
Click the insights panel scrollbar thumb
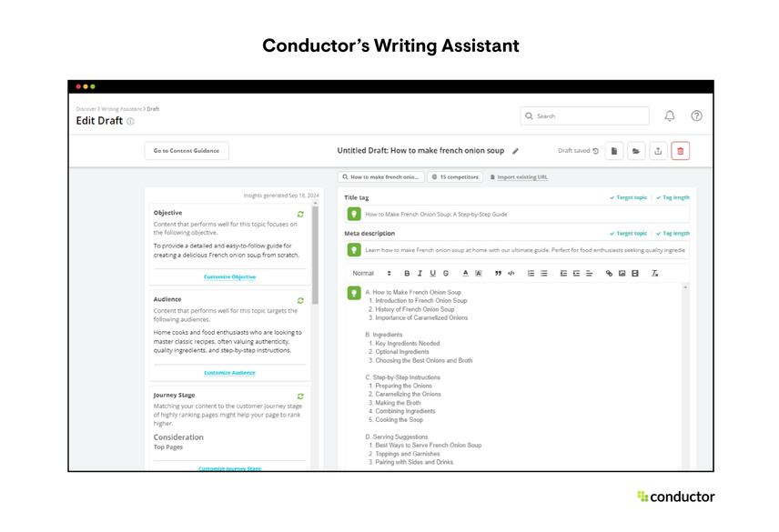(x=315, y=255)
